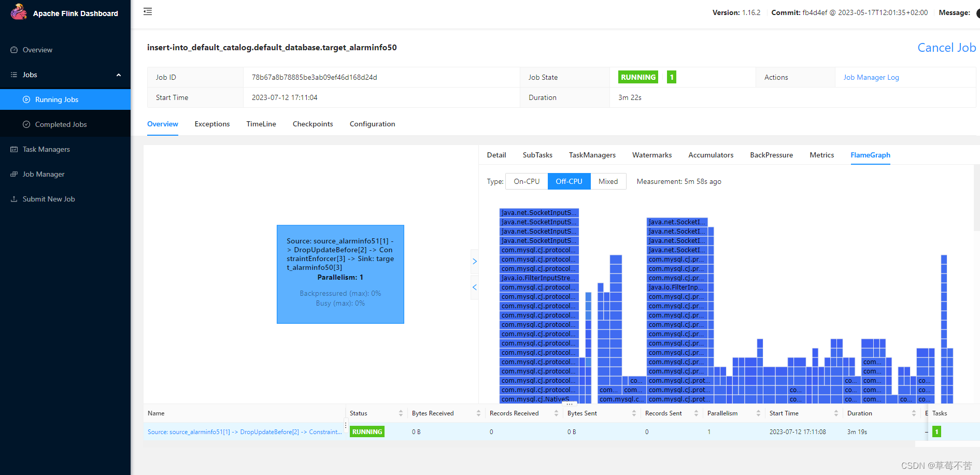Image resolution: width=980 pixels, height=475 pixels.
Task: Open the TimeLine tab
Action: click(261, 124)
